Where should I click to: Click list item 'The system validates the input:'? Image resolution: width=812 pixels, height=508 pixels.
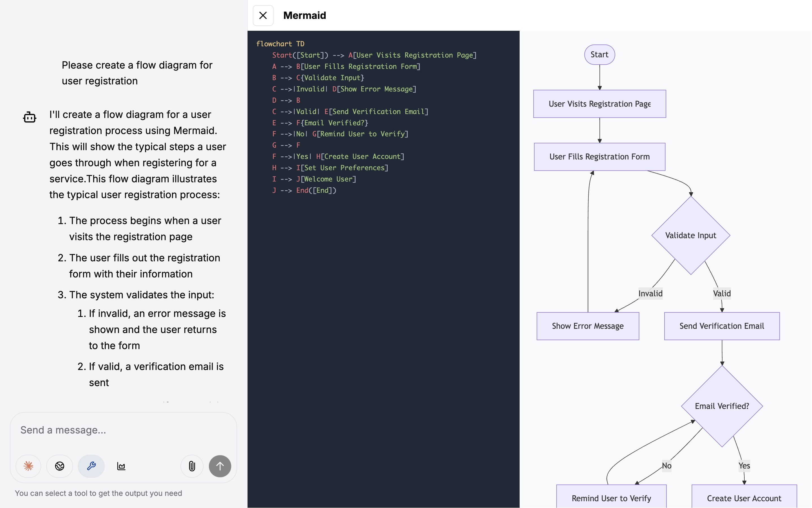coord(142,295)
